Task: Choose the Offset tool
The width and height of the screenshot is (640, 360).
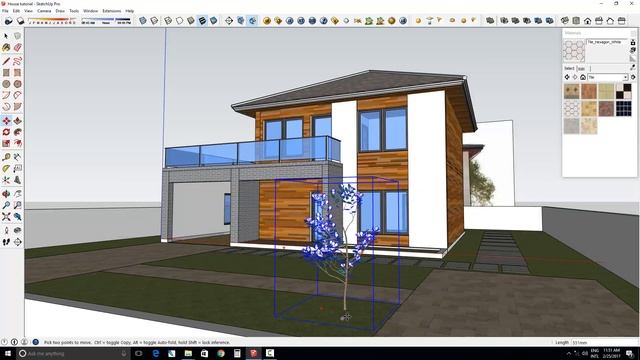Action: (x=18, y=143)
